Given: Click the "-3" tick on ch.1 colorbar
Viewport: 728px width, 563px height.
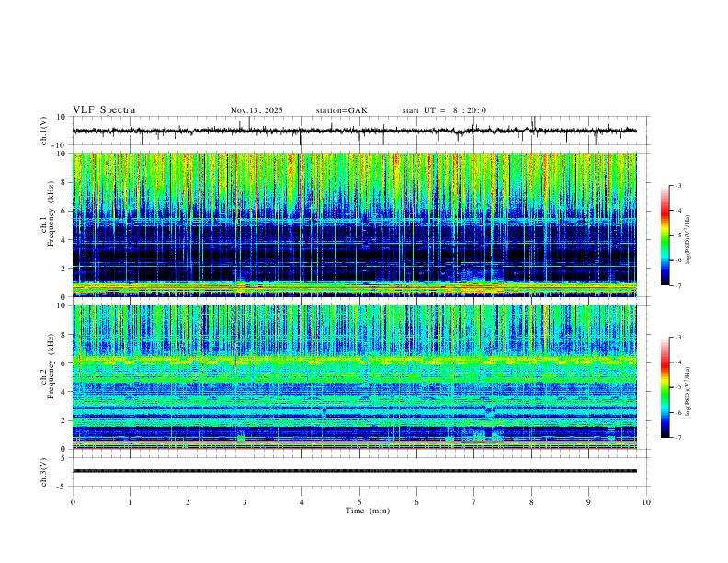Looking at the screenshot, I should pyautogui.click(x=677, y=185).
